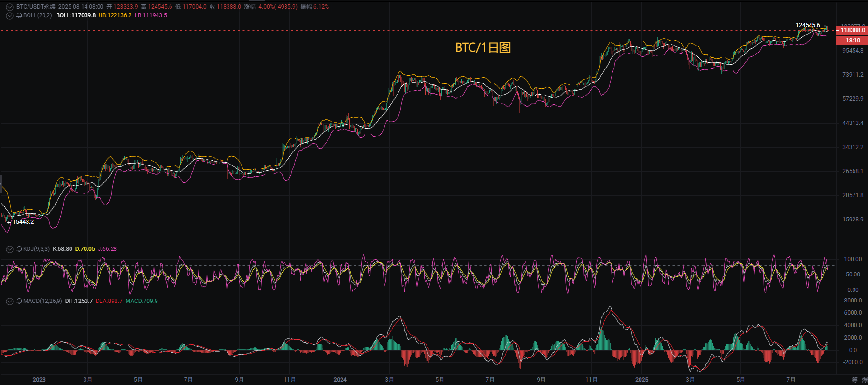The height and width of the screenshot is (385, 868).
Task: Click the 2023 label on time axis
Action: (x=39, y=380)
